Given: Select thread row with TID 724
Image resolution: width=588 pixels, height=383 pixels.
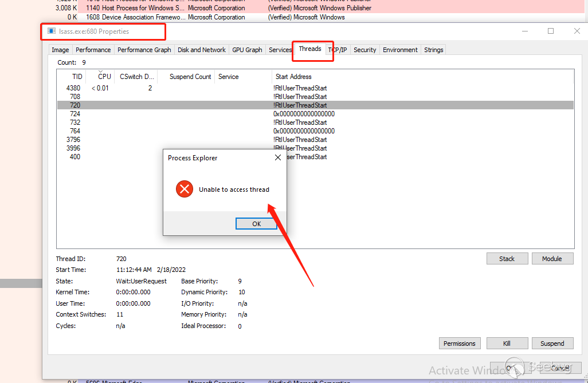Looking at the screenshot, I should 315,114.
